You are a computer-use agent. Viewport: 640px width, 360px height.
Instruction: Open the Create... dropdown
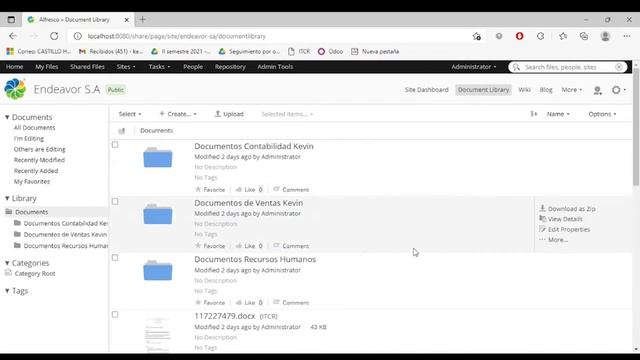(178, 114)
